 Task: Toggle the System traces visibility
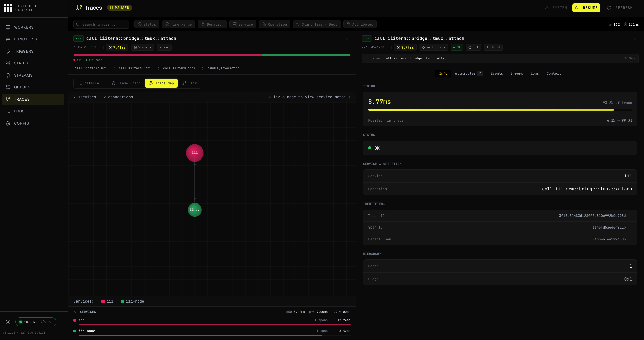[556, 8]
